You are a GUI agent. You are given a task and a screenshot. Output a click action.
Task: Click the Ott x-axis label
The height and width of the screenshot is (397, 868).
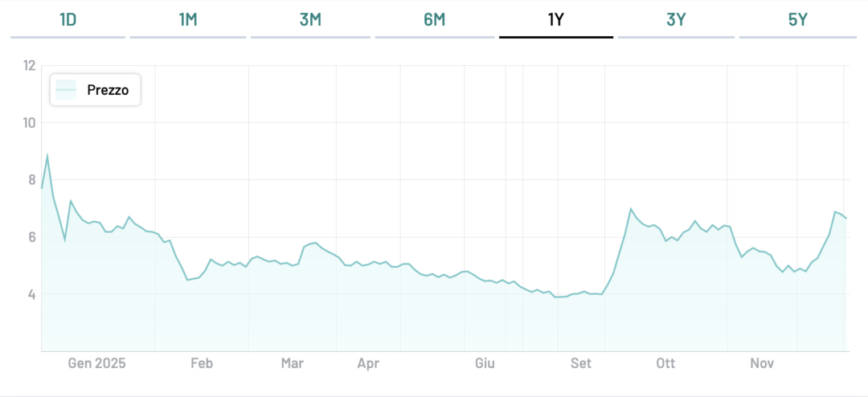665,363
